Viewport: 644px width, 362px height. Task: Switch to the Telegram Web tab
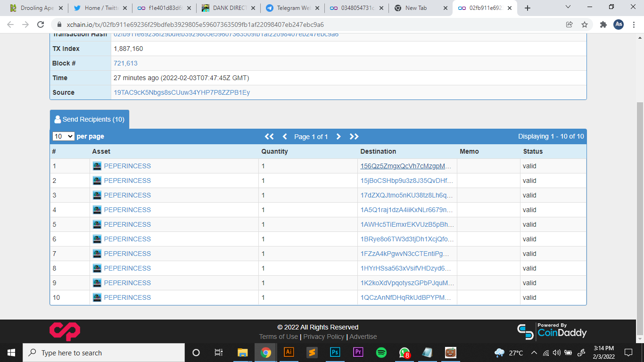click(x=292, y=8)
